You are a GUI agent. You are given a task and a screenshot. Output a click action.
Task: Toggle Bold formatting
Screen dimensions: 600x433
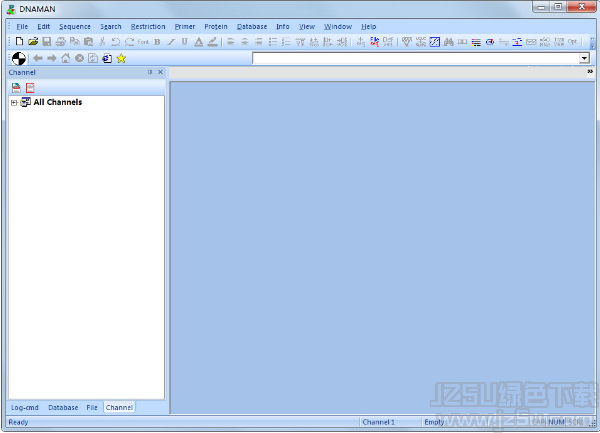pos(157,42)
